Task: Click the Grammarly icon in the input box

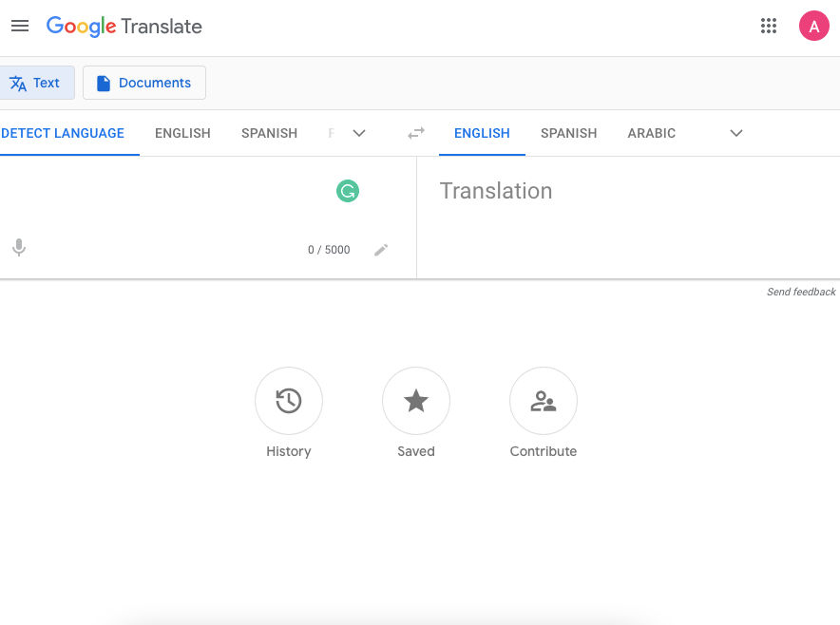Action: pos(348,191)
